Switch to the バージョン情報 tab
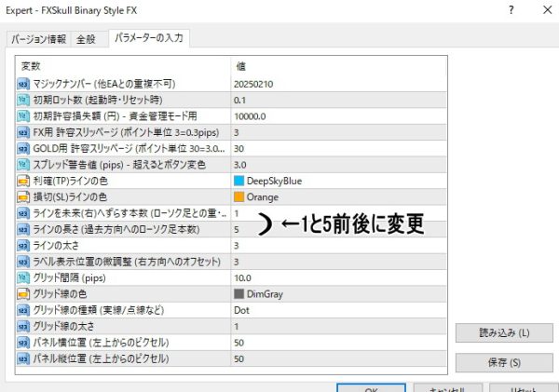The width and height of the screenshot is (559, 392). click(38, 40)
